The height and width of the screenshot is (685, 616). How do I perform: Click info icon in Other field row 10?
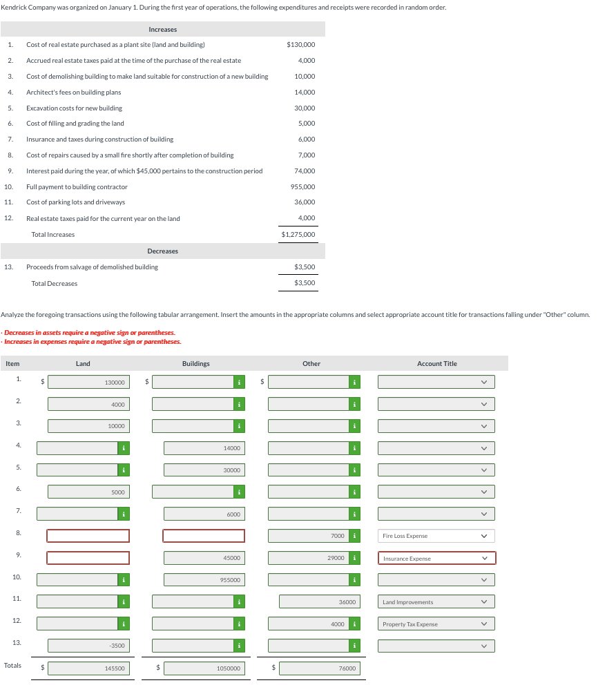tap(354, 580)
